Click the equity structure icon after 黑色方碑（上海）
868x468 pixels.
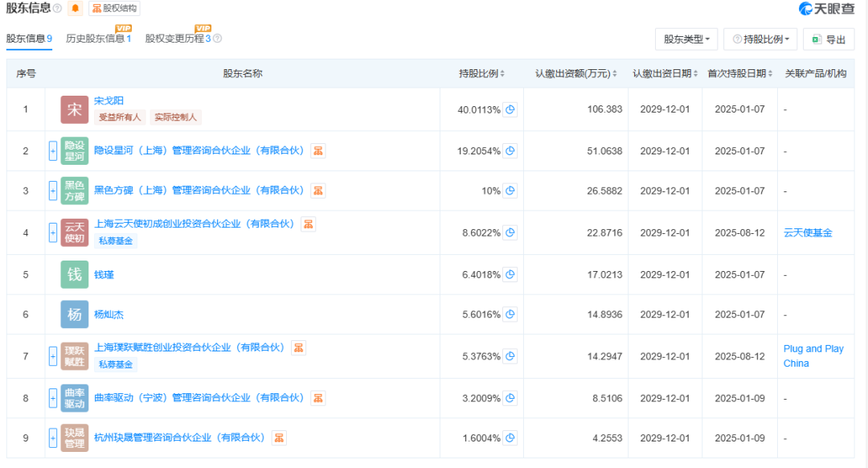[317, 191]
